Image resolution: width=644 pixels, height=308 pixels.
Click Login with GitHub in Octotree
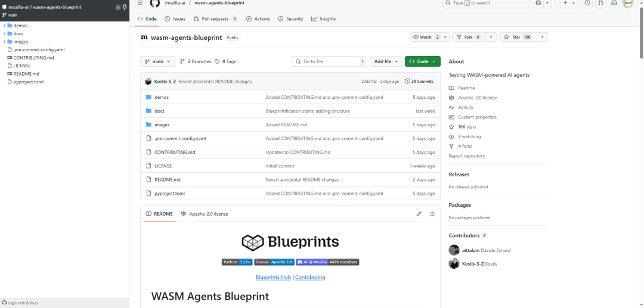(x=20, y=303)
